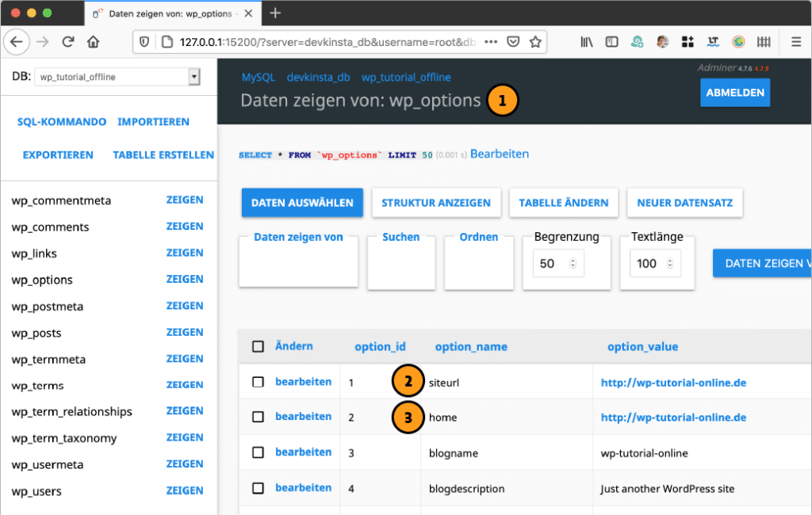Open Neuer Datensatz
812x515 pixels.
point(684,203)
